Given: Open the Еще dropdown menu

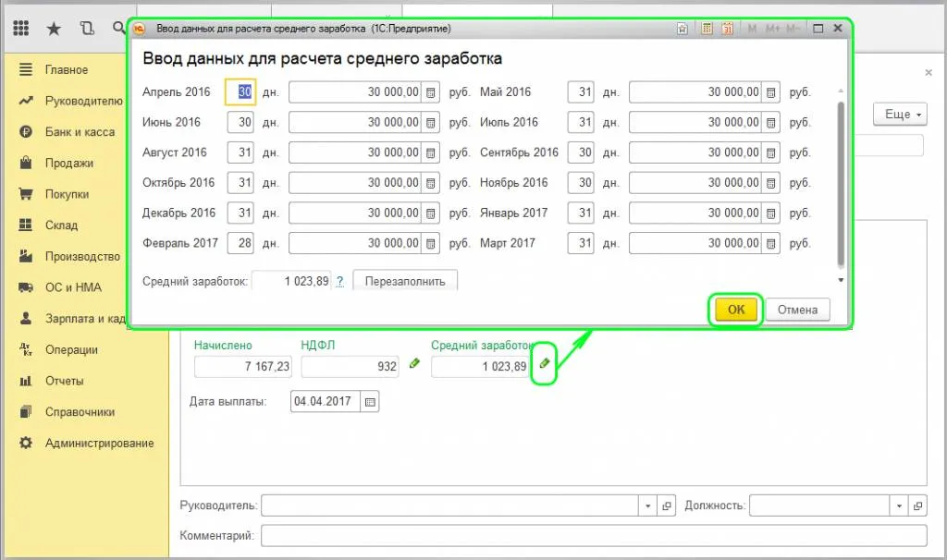Looking at the screenshot, I should point(899,114).
